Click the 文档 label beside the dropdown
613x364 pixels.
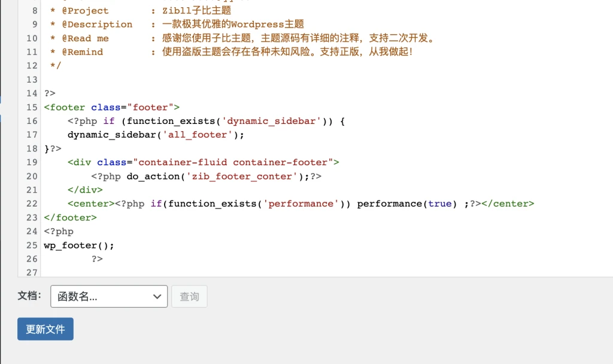click(x=29, y=296)
